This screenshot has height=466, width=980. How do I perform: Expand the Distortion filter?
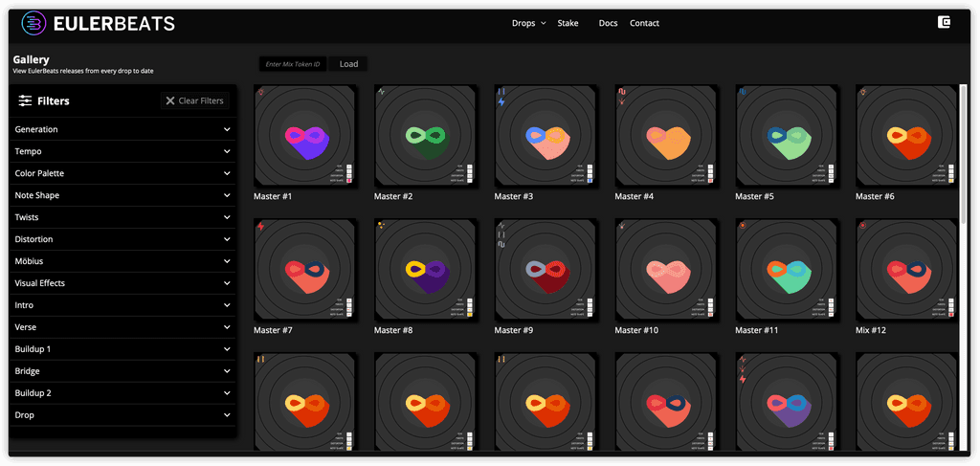pos(123,239)
